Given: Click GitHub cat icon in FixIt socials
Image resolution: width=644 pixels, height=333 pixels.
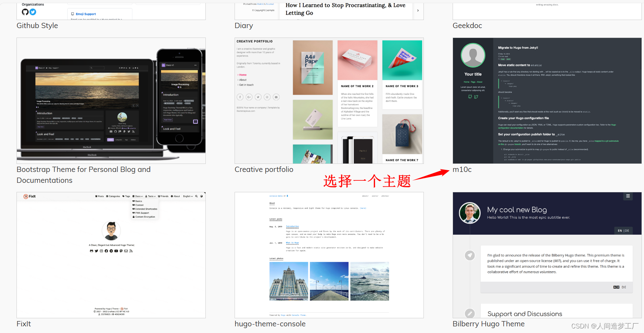Looking at the screenshot, I should click(x=91, y=251).
